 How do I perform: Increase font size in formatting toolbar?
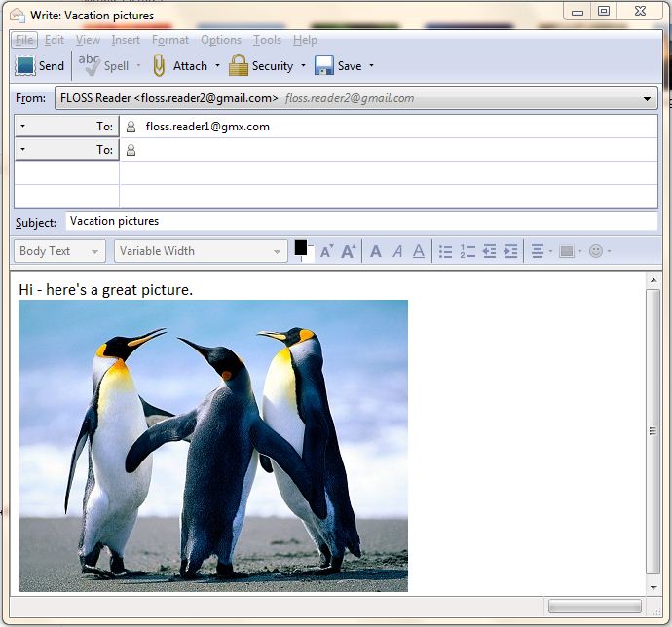click(348, 251)
